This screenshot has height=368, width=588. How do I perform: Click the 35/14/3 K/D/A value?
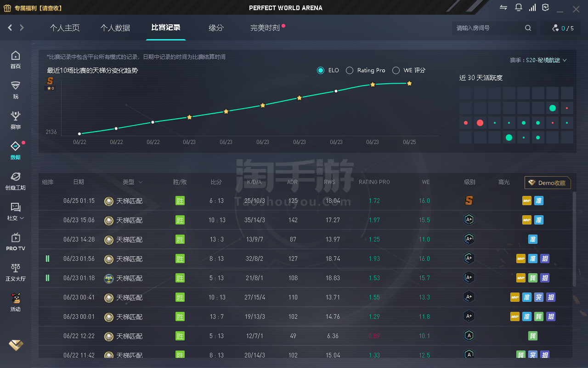(x=255, y=220)
